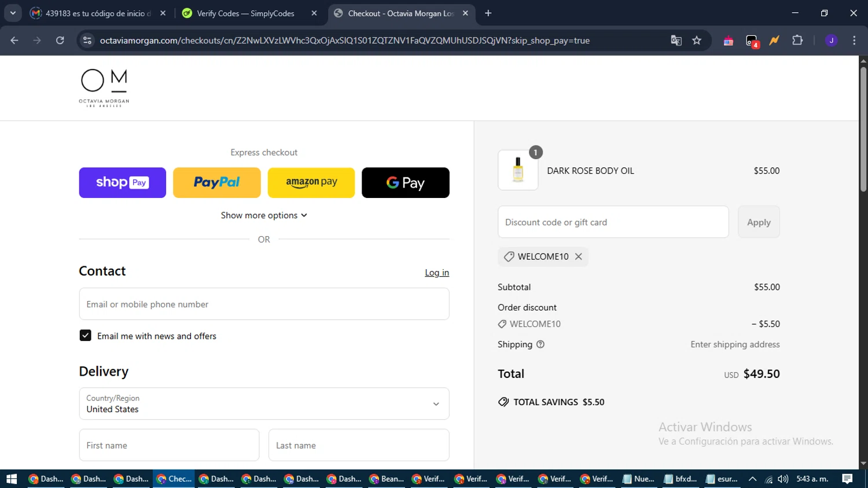Bookmark this page with the star
Image resolution: width=868 pixels, height=488 pixels.
pos(697,41)
